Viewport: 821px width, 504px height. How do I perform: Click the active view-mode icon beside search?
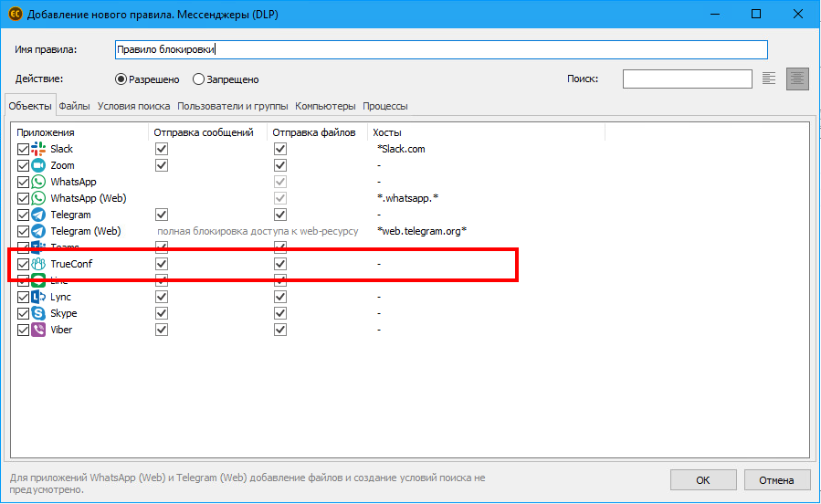click(x=798, y=79)
